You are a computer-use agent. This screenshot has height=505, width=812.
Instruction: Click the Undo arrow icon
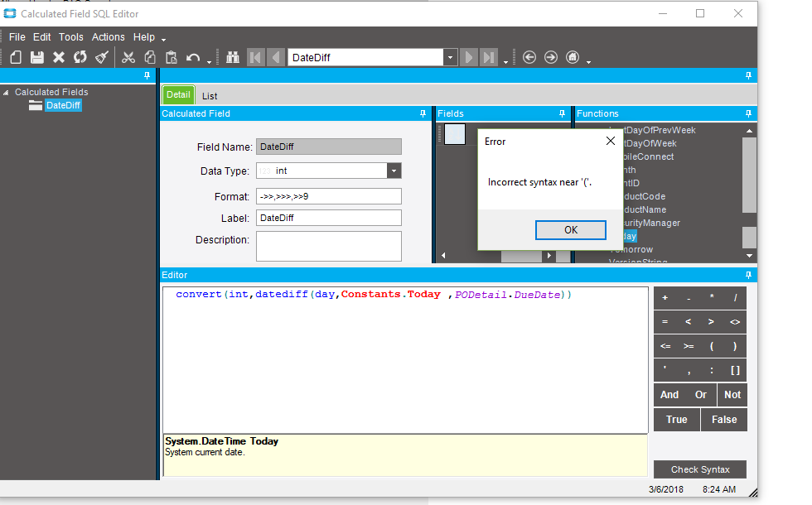(x=192, y=57)
